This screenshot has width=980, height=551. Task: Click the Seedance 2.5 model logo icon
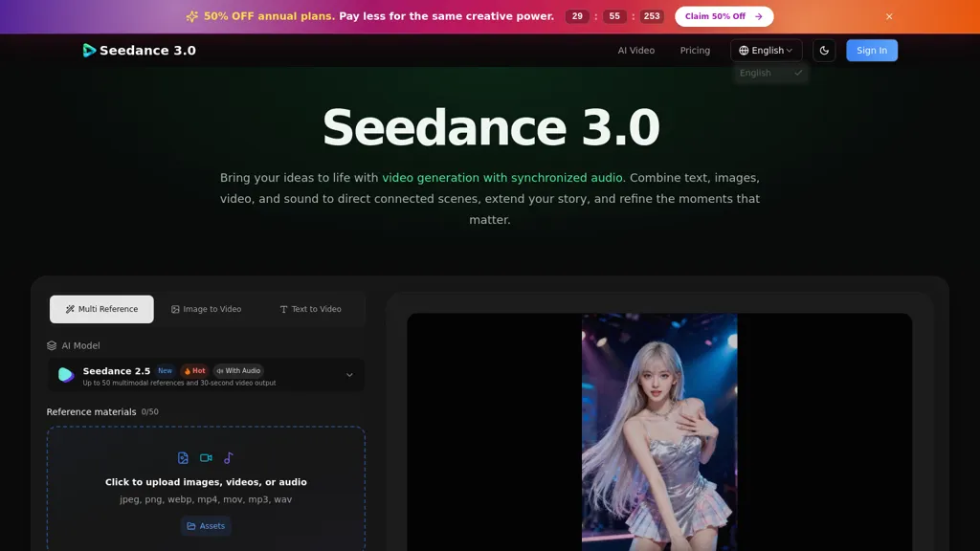coord(66,375)
